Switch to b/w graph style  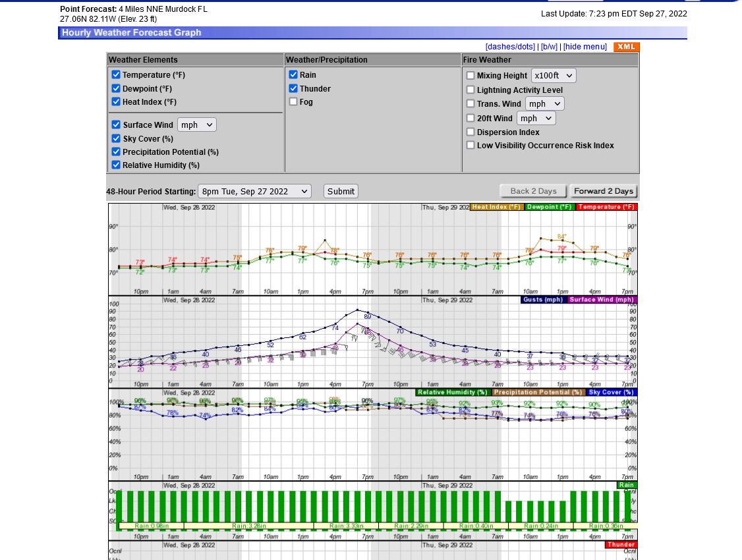click(x=549, y=46)
